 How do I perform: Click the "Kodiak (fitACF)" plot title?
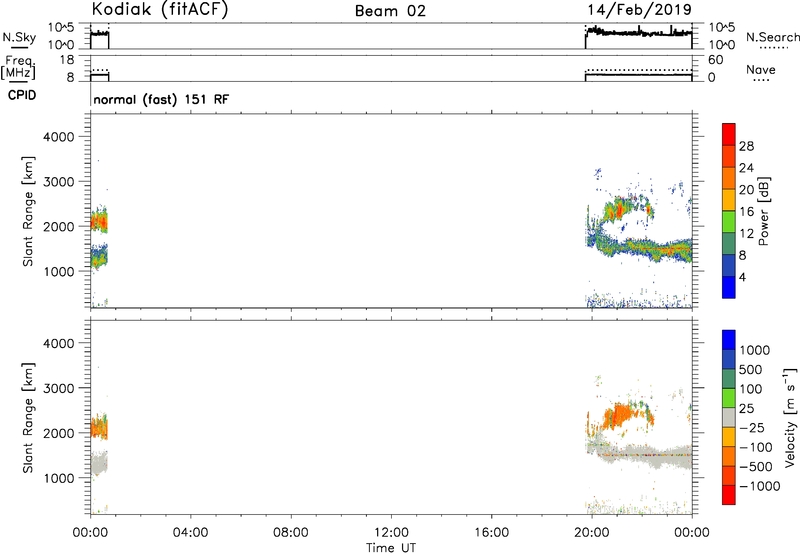pos(160,9)
